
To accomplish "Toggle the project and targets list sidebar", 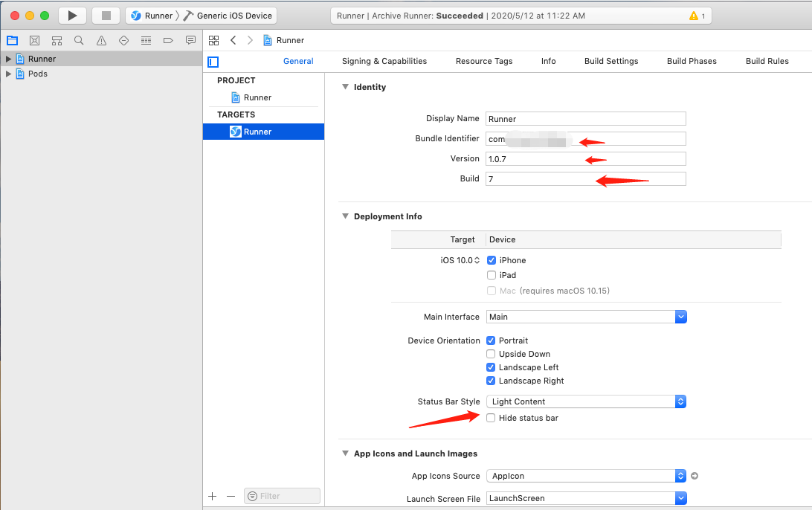I will tap(213, 62).
